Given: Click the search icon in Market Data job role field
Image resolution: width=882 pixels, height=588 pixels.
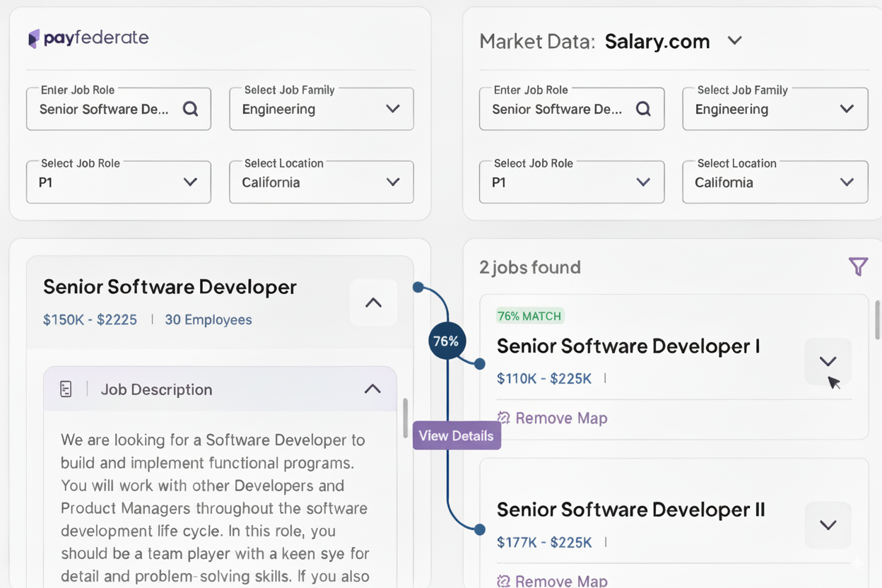Looking at the screenshot, I should click(643, 109).
